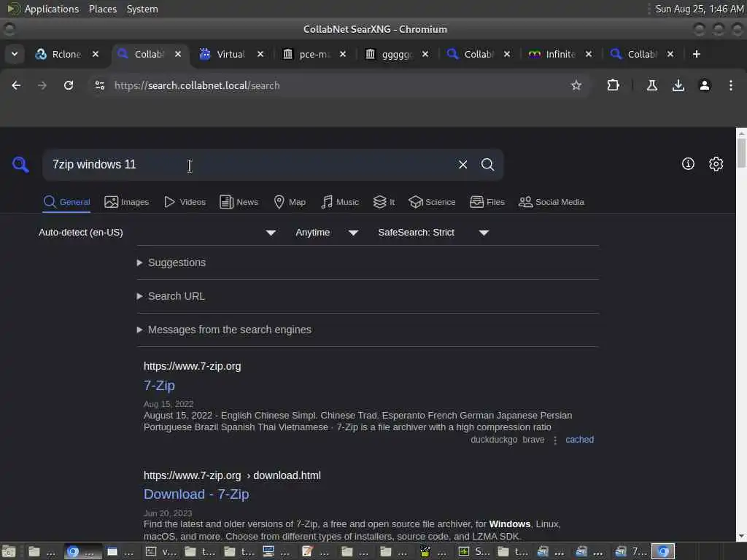This screenshot has height=560, width=747.
Task: Expand the Suggestions section
Action: tap(171, 262)
